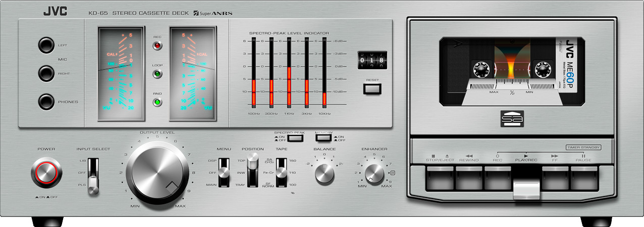Push the STOP/EJECT transport key
644x227 pixels.
pos(440,177)
